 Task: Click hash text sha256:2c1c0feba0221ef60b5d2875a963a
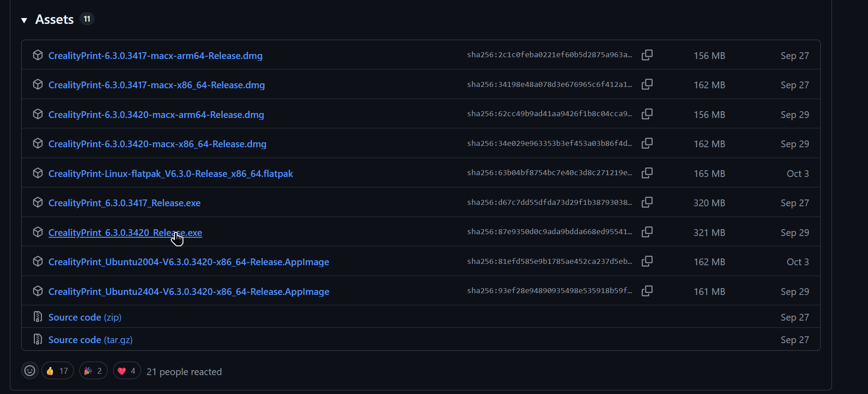(x=549, y=55)
